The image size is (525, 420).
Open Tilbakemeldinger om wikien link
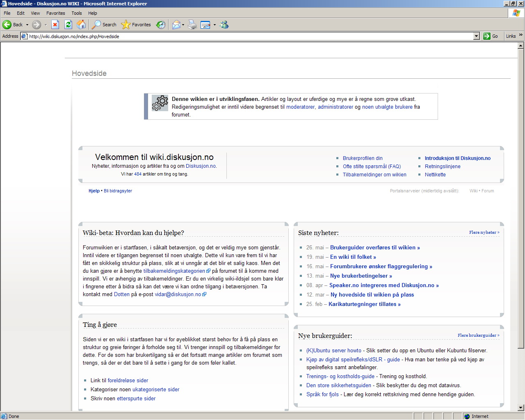coord(374,175)
